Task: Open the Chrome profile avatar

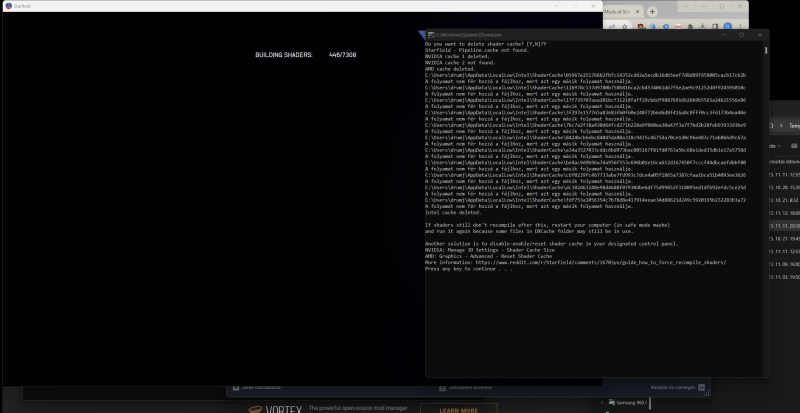Action: point(728,26)
